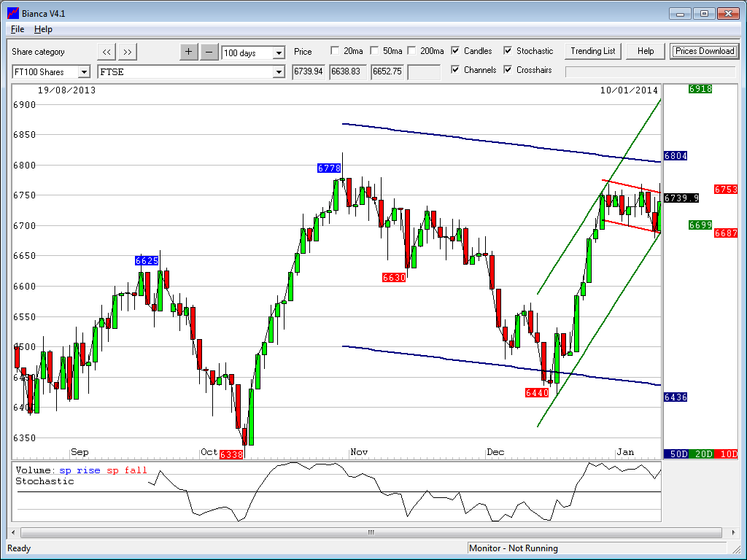Viewport: 747px width, 560px height.
Task: Click the Trending List button
Action: 592,51
